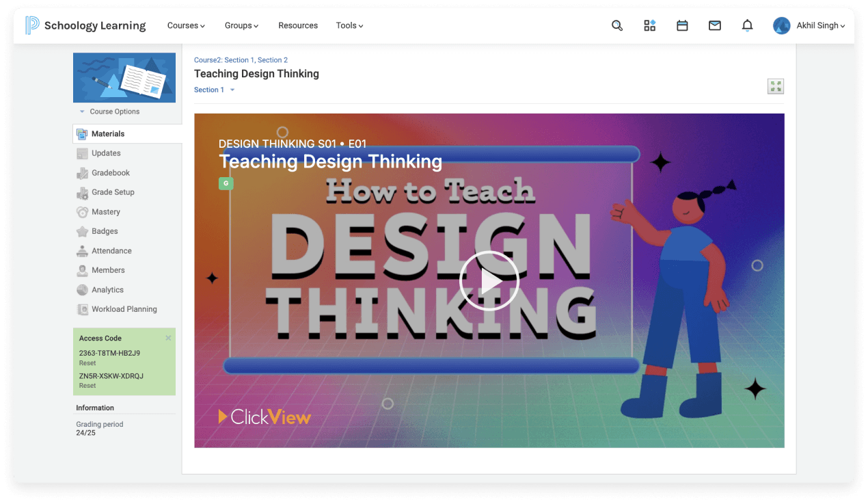Image resolution: width=868 pixels, height=502 pixels.
Task: Dismiss the Access Code panel
Action: click(168, 338)
